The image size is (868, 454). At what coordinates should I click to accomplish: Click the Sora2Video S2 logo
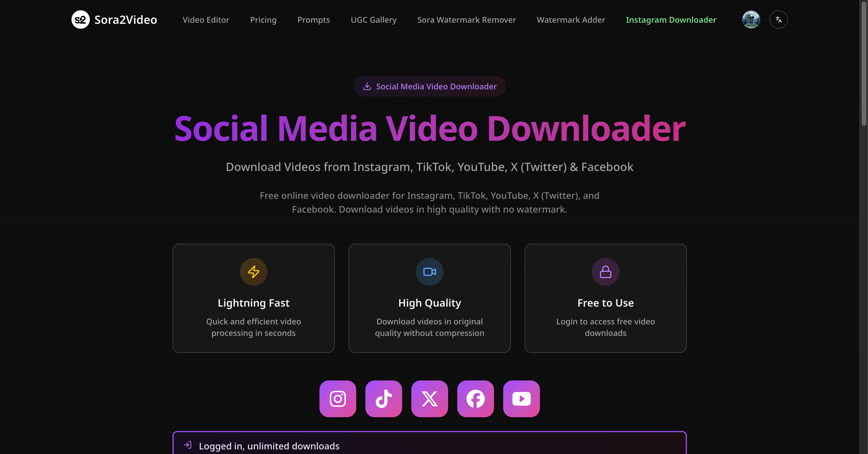tap(81, 20)
